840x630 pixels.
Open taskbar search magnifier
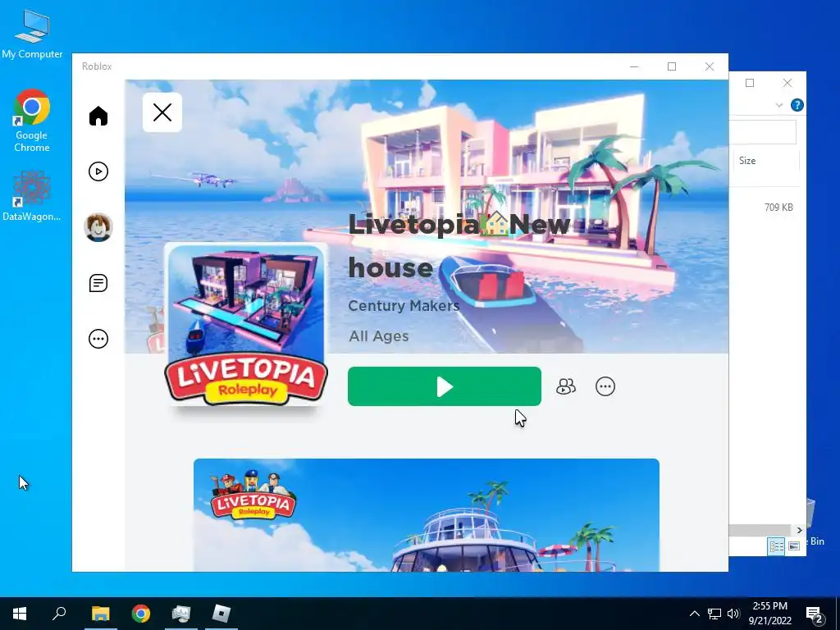click(x=59, y=614)
